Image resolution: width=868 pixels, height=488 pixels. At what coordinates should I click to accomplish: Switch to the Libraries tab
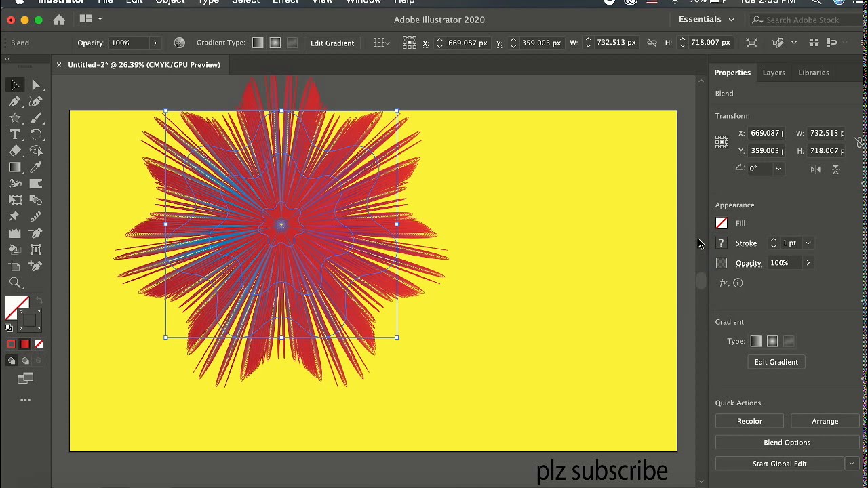pos(814,73)
